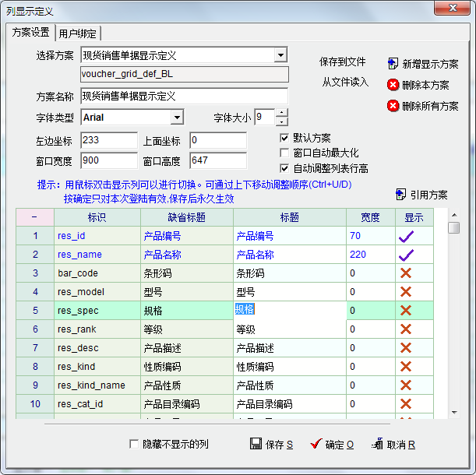Screen dimensions: 476x475
Task: Click the 保存 S floppy disk icon
Action: click(256, 444)
